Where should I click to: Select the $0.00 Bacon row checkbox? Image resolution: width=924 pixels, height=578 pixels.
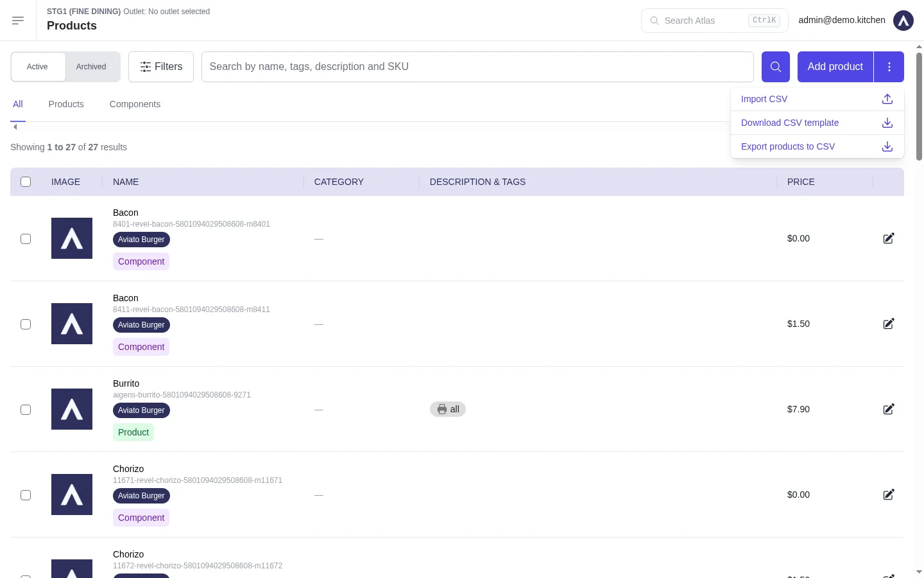(x=26, y=239)
